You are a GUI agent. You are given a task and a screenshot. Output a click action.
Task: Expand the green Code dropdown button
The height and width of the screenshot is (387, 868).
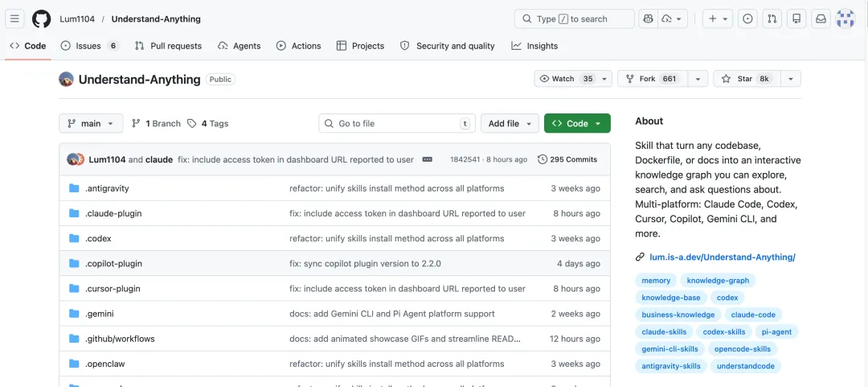[x=577, y=123]
